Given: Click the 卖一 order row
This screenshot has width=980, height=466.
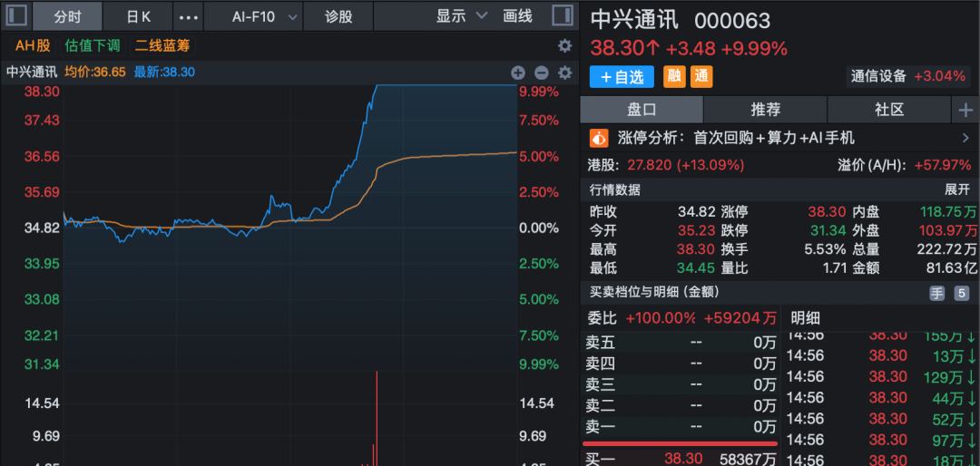Looking at the screenshot, I should 681,427.
